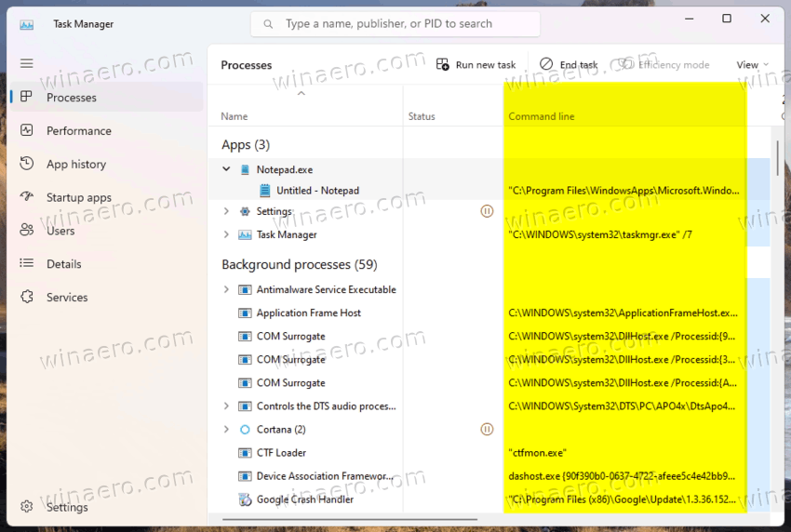Image resolution: width=791 pixels, height=532 pixels.
Task: Click the search input field
Action: 395,23
